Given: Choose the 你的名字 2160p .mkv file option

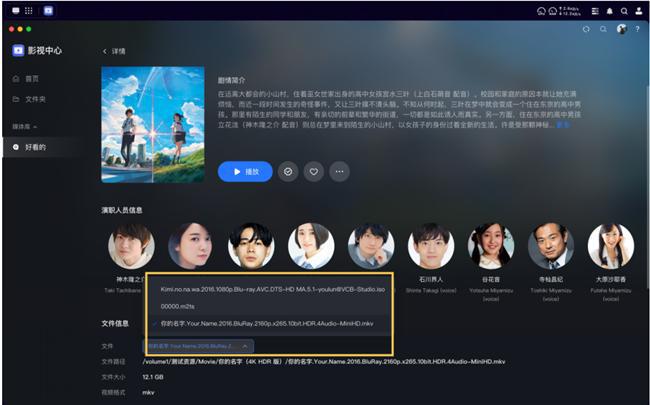Looking at the screenshot, I should (x=268, y=324).
